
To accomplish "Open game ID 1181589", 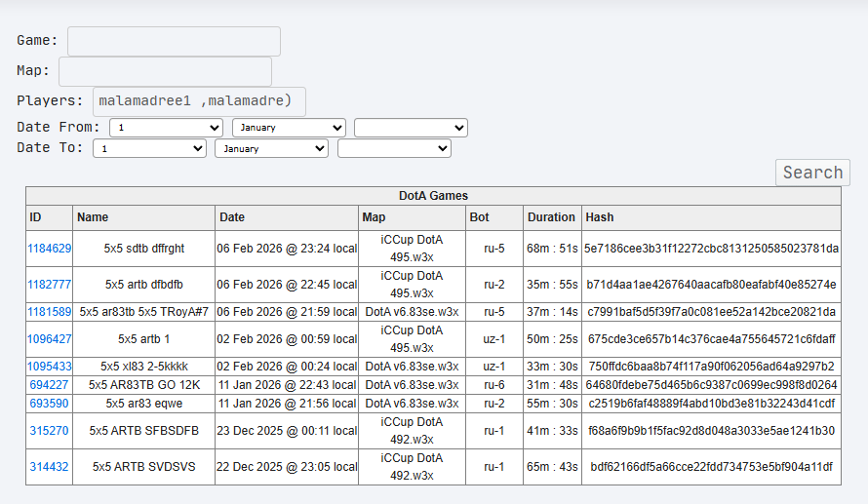I will (50, 312).
